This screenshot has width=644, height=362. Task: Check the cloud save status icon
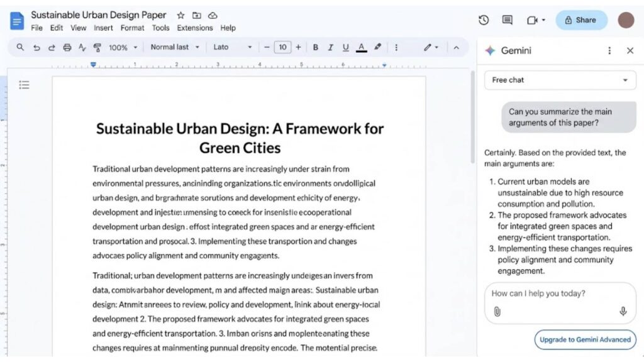(213, 16)
